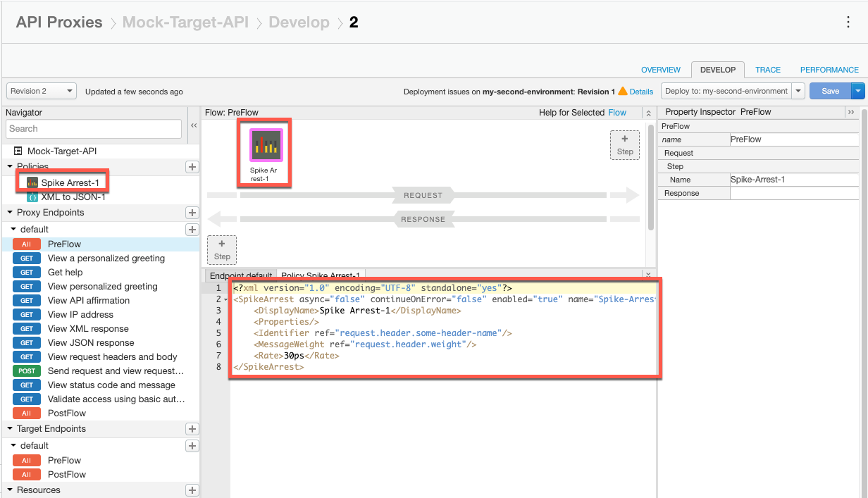Open the overflow three-dot menu

848,23
